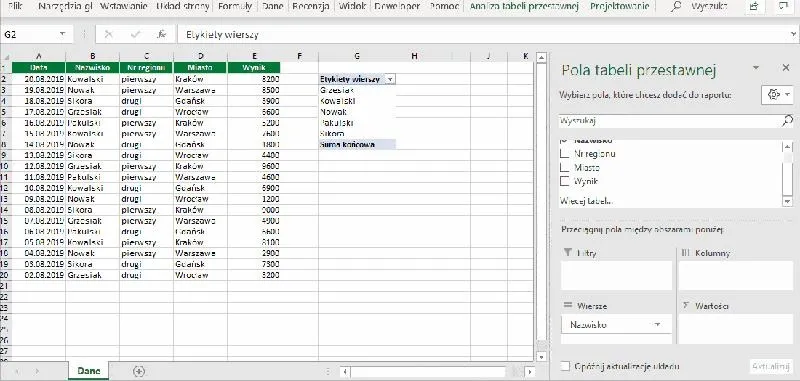Click the Wyszukaj field search box
The image size is (800, 381).
point(670,121)
